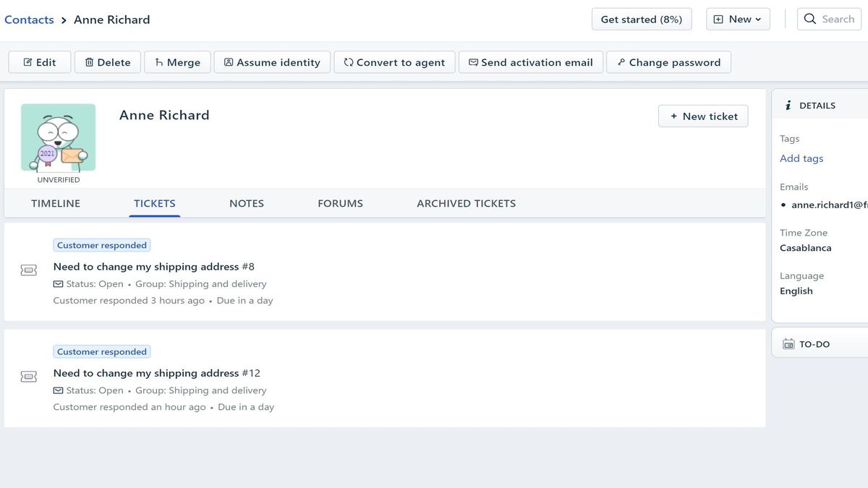Click Convert to agent button
Image resolution: width=868 pixels, height=488 pixels.
point(394,62)
